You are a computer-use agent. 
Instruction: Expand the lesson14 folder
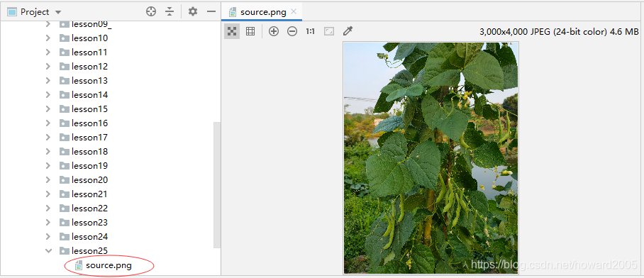(x=48, y=95)
